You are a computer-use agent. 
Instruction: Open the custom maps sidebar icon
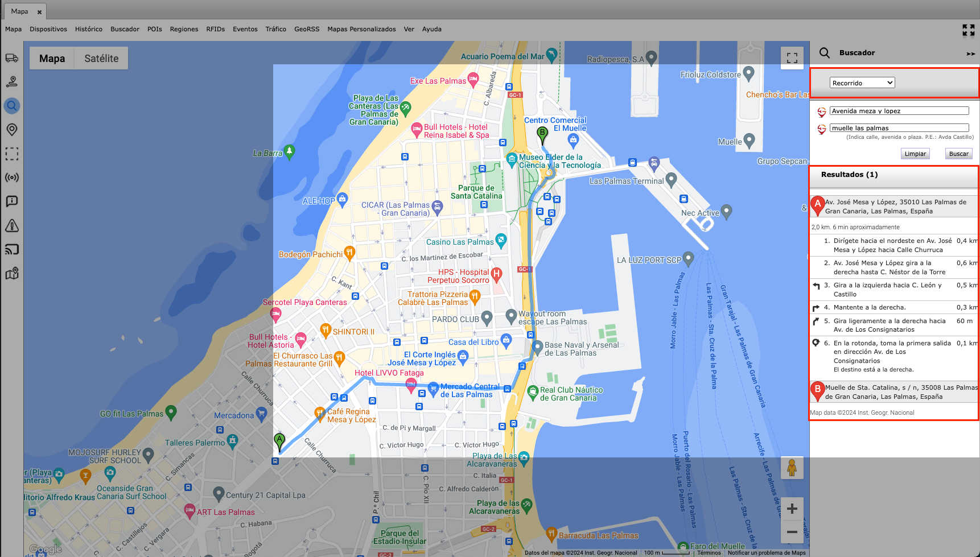[x=11, y=274]
